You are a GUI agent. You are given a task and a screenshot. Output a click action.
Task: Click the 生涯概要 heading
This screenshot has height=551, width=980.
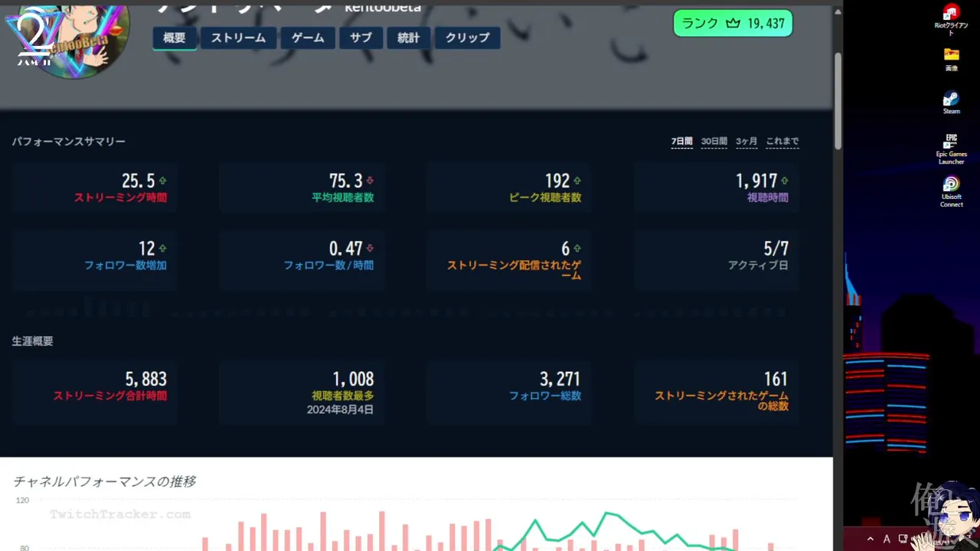[x=33, y=341]
